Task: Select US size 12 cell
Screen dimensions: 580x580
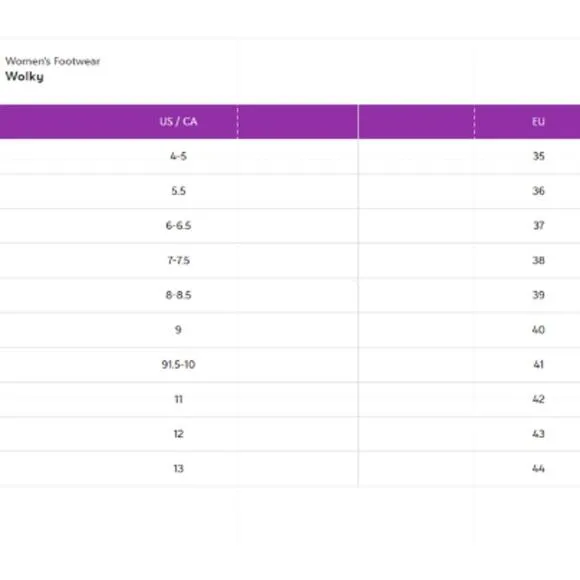Action: pyautogui.click(x=178, y=434)
